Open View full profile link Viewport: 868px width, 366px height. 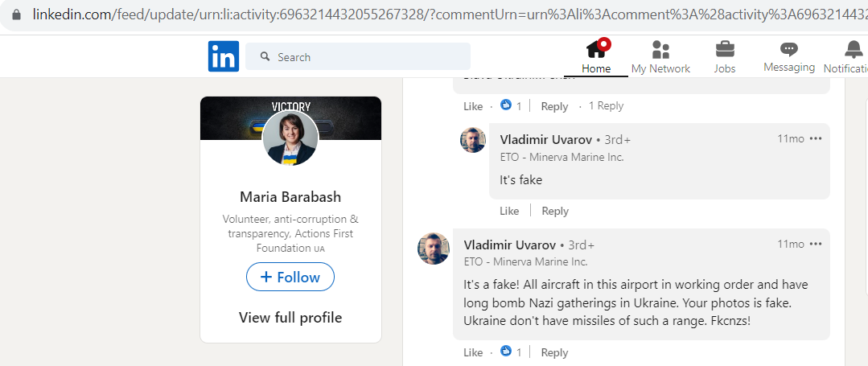coord(290,317)
